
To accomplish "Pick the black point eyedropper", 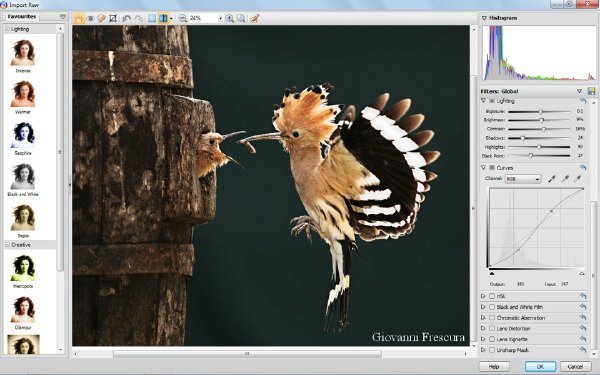I will coord(552,178).
